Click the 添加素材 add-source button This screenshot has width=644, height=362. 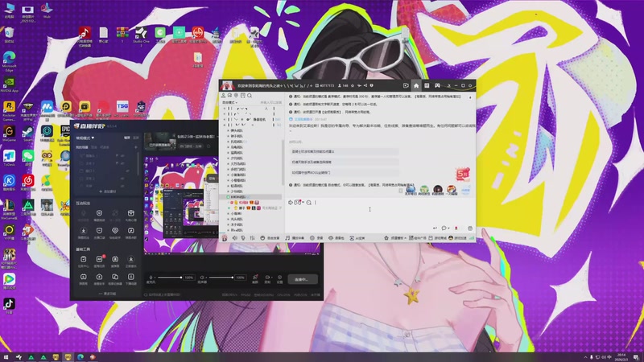pos(108,191)
